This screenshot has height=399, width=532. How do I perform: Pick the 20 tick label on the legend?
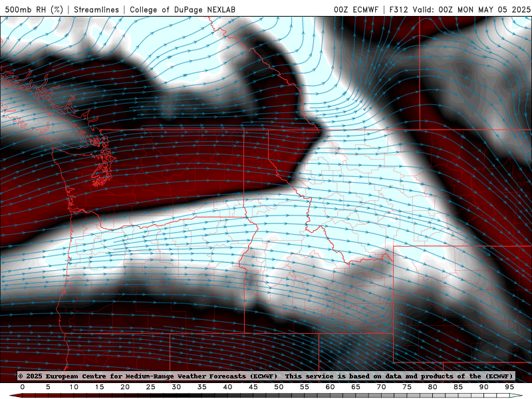coord(125,387)
